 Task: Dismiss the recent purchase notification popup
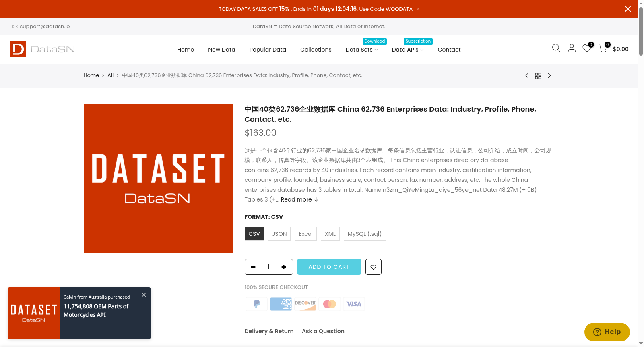click(144, 295)
